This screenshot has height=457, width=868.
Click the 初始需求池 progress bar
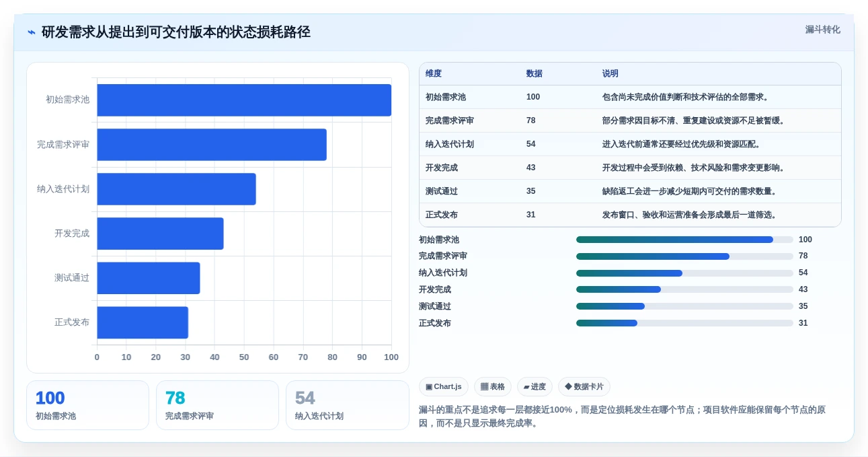[x=684, y=240]
